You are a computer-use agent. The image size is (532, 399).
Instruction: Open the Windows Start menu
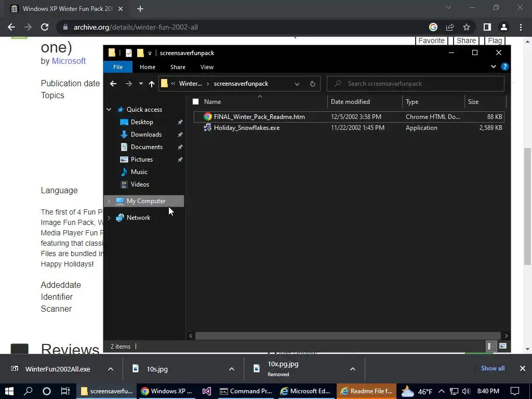9,391
